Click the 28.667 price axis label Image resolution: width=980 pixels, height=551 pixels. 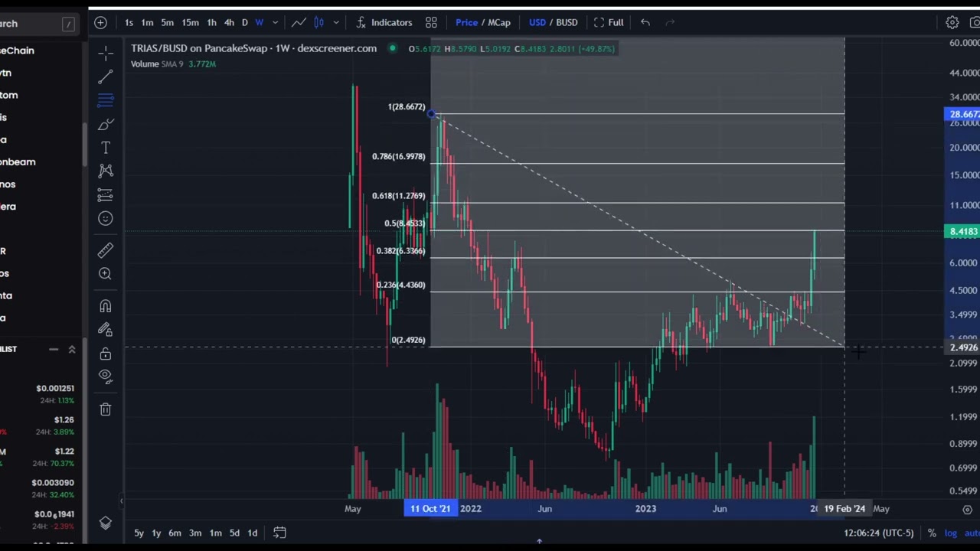click(x=962, y=115)
